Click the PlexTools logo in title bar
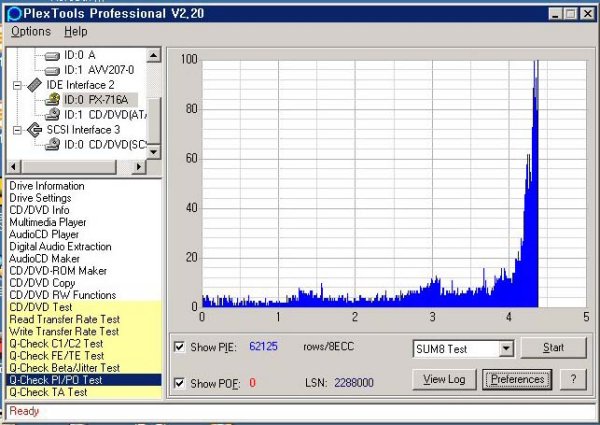600x425 pixels. [14, 14]
